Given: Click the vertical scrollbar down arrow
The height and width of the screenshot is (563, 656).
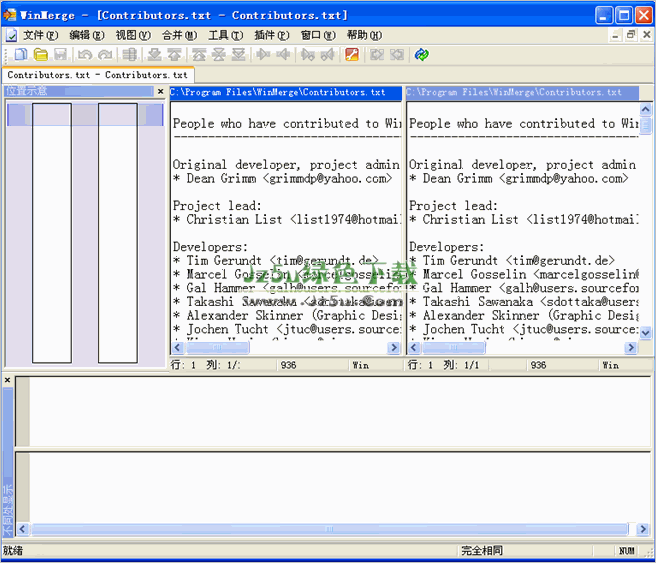Looking at the screenshot, I should coord(646,333).
